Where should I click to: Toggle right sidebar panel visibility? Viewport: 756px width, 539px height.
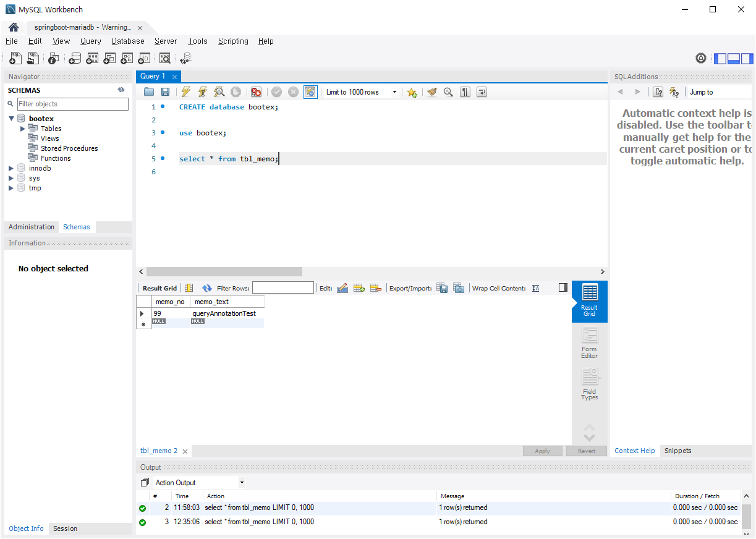pyautogui.click(x=747, y=59)
